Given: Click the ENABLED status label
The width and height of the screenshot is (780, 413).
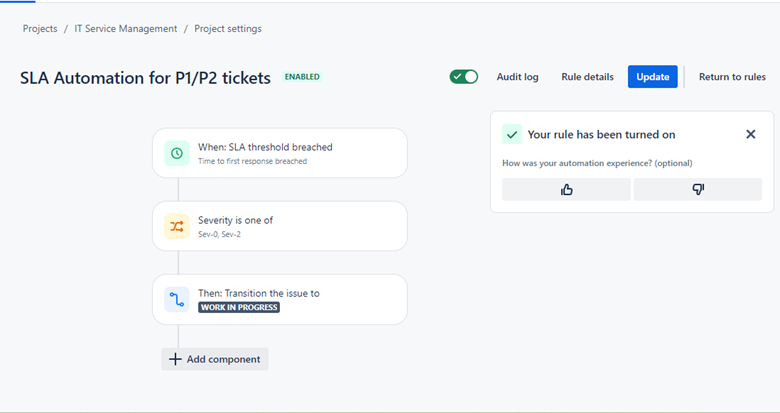Looking at the screenshot, I should click(x=302, y=77).
